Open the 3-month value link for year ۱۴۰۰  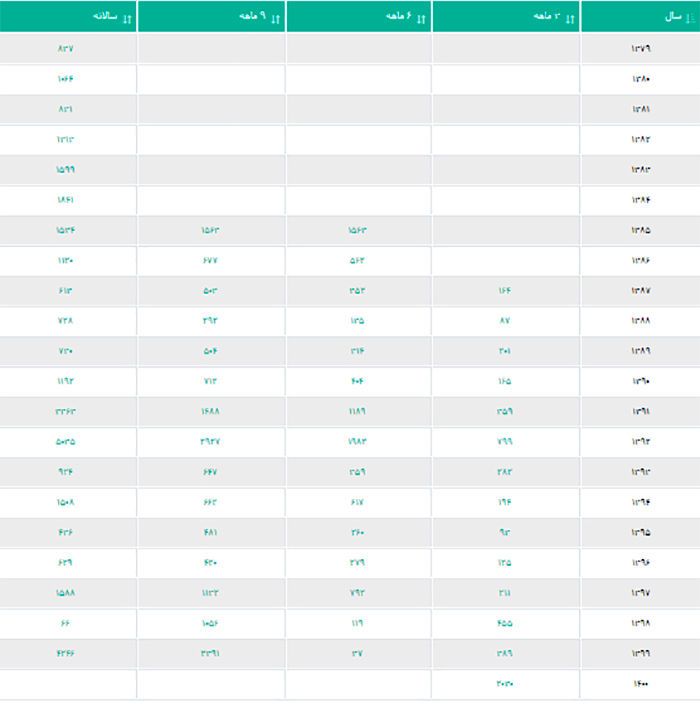click(505, 684)
